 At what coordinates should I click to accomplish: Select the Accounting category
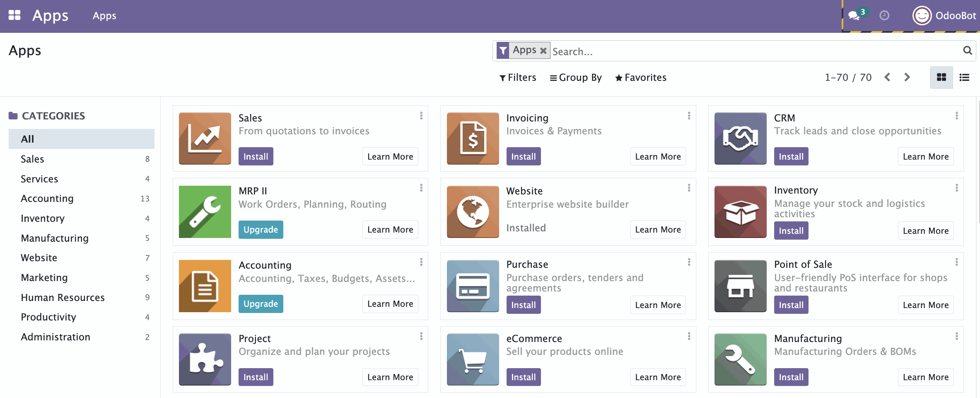[x=82, y=199]
